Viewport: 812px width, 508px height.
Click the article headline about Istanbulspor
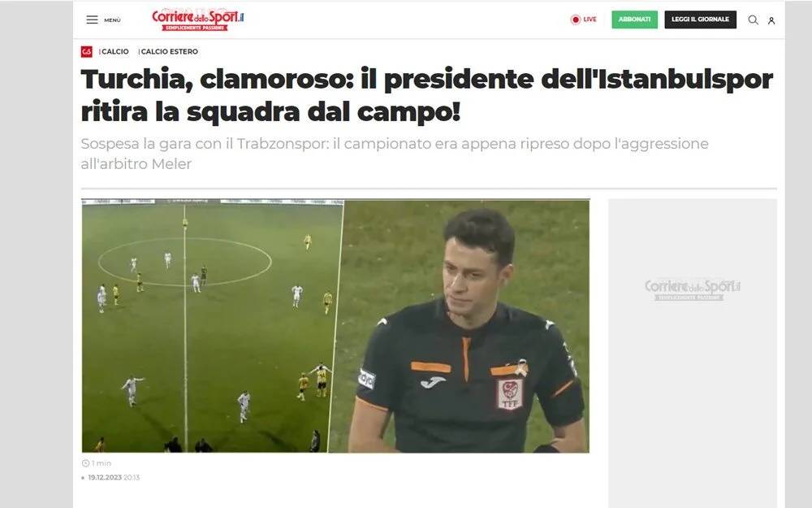click(x=427, y=95)
